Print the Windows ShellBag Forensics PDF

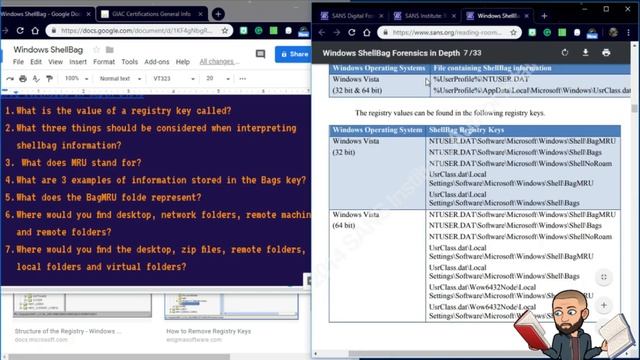606,53
